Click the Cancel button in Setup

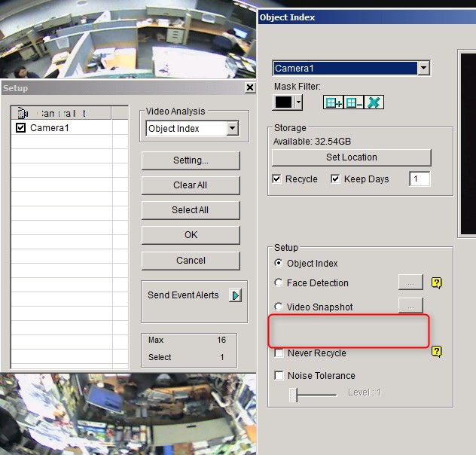pos(191,261)
